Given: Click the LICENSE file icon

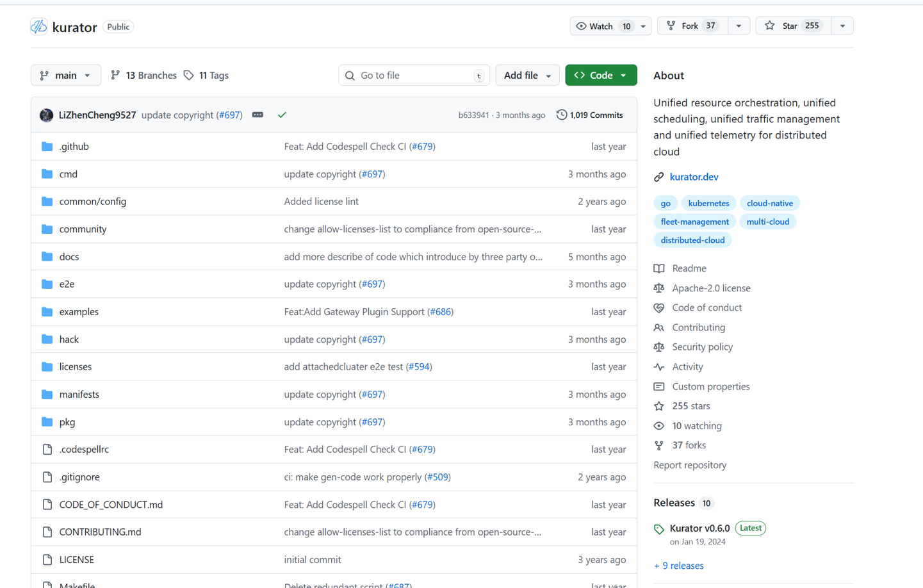Looking at the screenshot, I should point(47,560).
